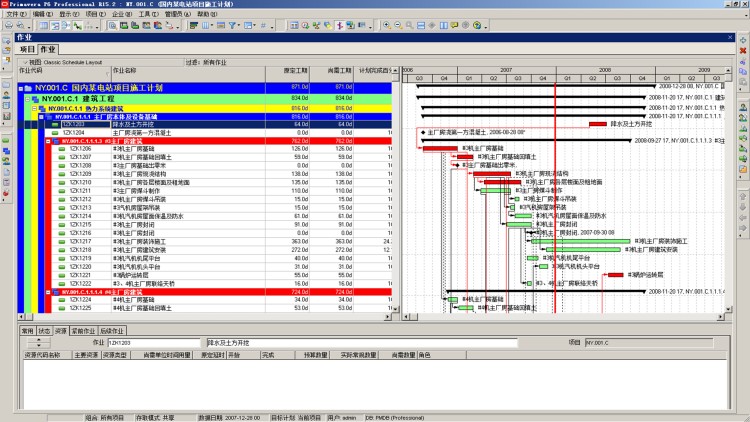The image size is (750, 422).
Task: Click the Activity Table layout toolbar icon
Action: [x=44, y=25]
